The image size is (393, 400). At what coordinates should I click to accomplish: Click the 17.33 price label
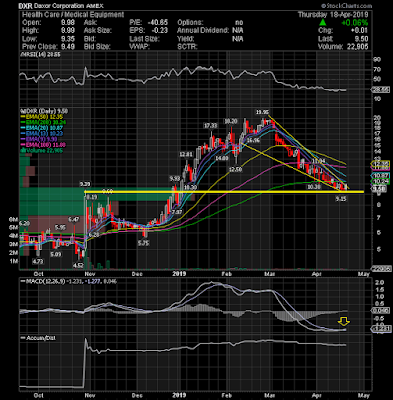tap(211, 125)
